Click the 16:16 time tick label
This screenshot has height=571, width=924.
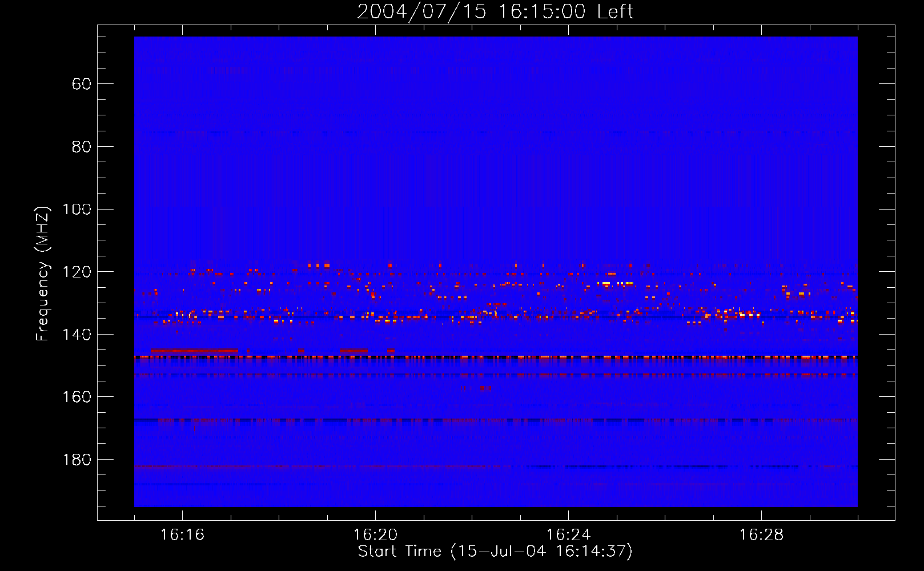tap(182, 534)
